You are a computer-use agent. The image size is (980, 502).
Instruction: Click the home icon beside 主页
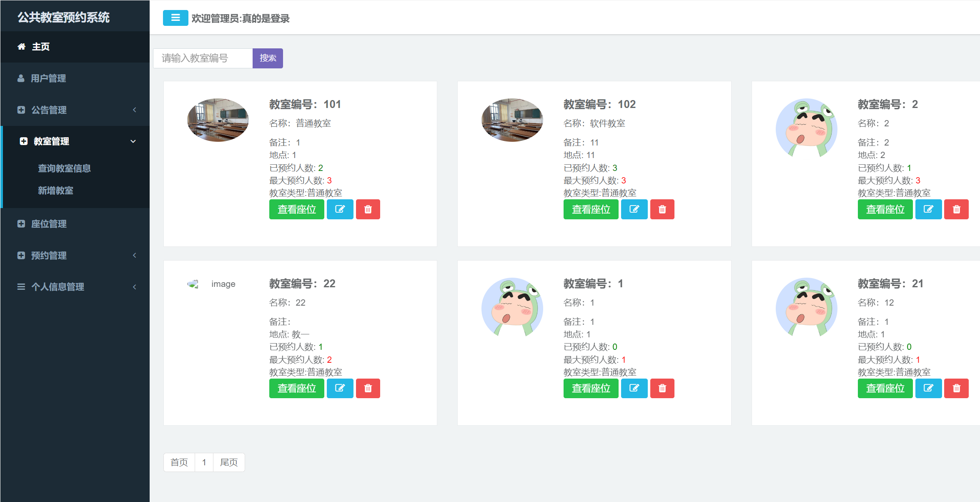[x=21, y=47]
